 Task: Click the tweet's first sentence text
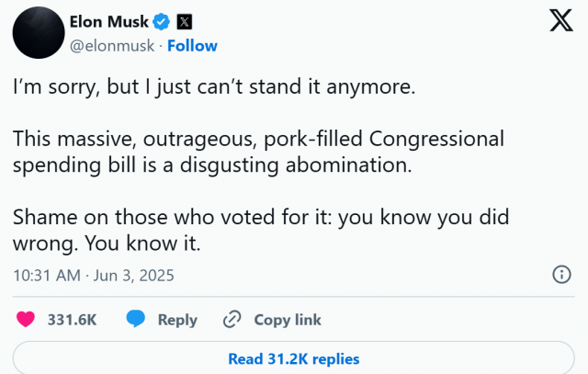pyautogui.click(x=214, y=87)
